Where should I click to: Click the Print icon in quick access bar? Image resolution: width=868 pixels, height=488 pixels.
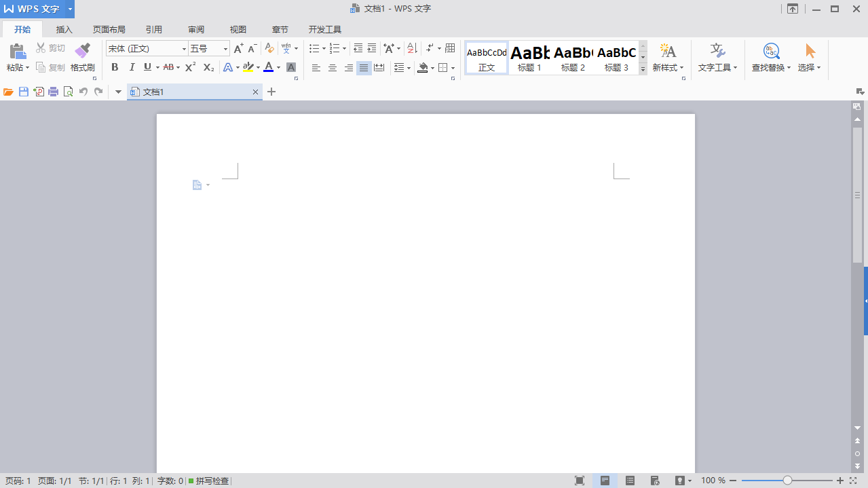pyautogui.click(x=54, y=92)
